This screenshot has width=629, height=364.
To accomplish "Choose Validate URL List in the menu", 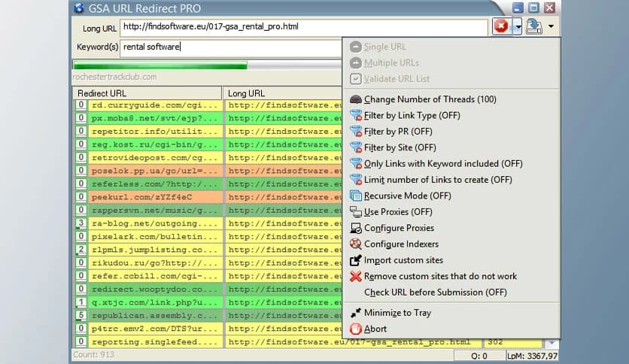I will 451,79.
